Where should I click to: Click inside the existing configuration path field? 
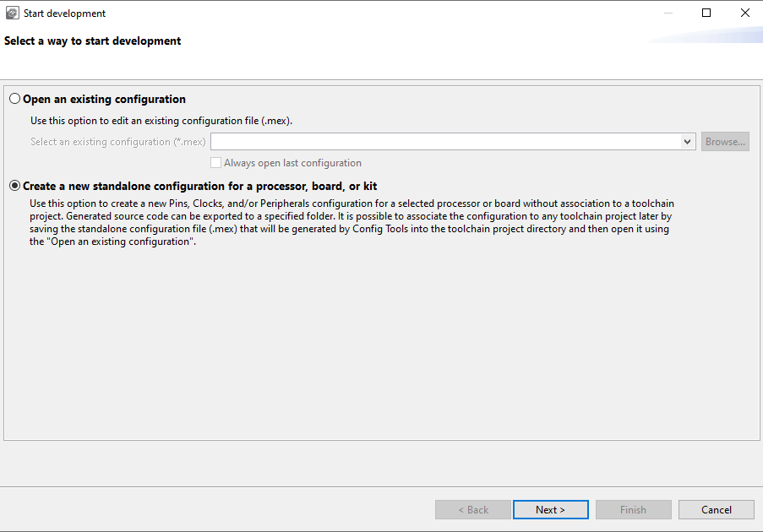[x=446, y=142]
